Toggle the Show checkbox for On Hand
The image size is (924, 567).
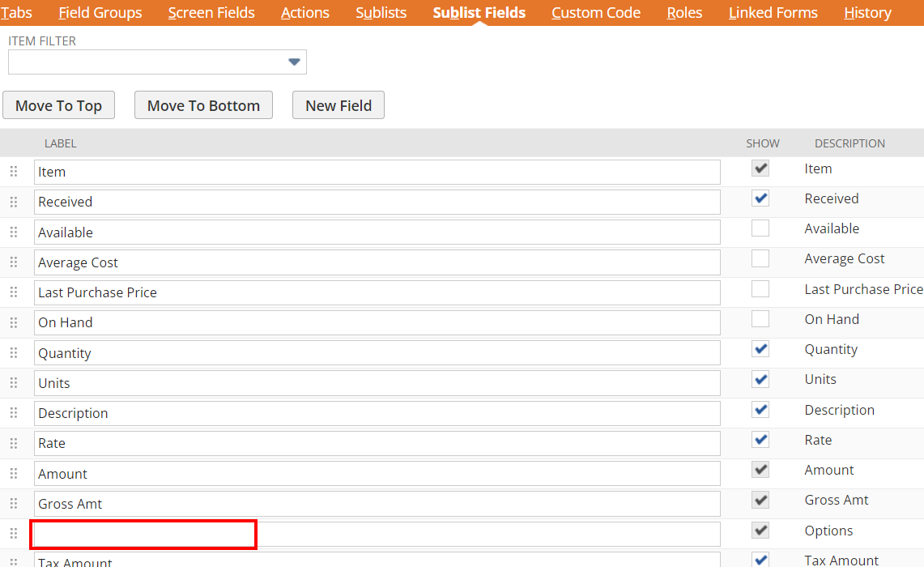pos(760,319)
